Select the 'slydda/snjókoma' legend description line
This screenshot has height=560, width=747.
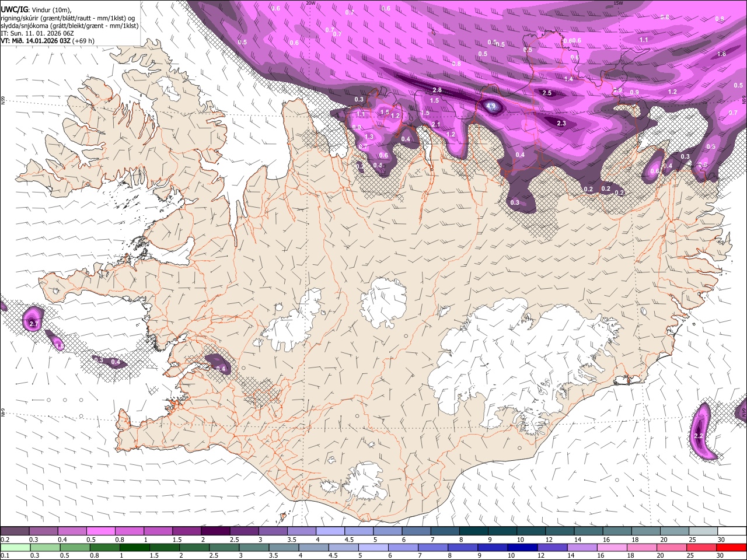69,26
